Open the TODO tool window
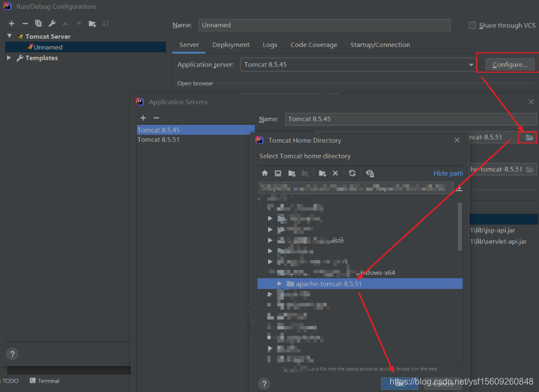 pyautogui.click(x=10, y=381)
